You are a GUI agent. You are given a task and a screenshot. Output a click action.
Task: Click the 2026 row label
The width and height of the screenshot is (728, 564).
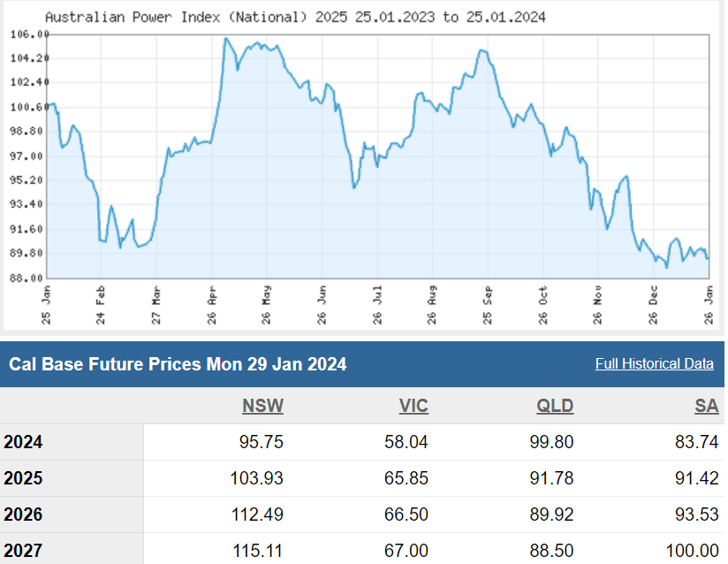tap(23, 514)
